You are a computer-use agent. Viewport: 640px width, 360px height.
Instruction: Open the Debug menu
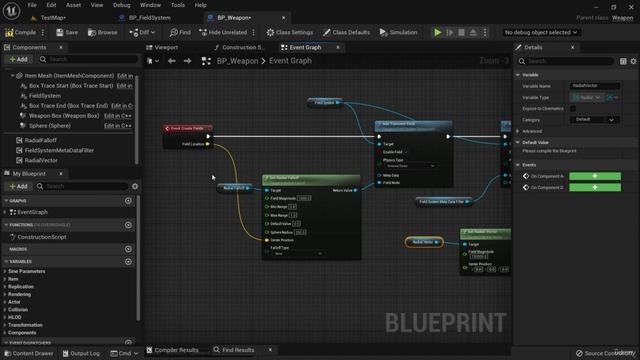pos(121,5)
